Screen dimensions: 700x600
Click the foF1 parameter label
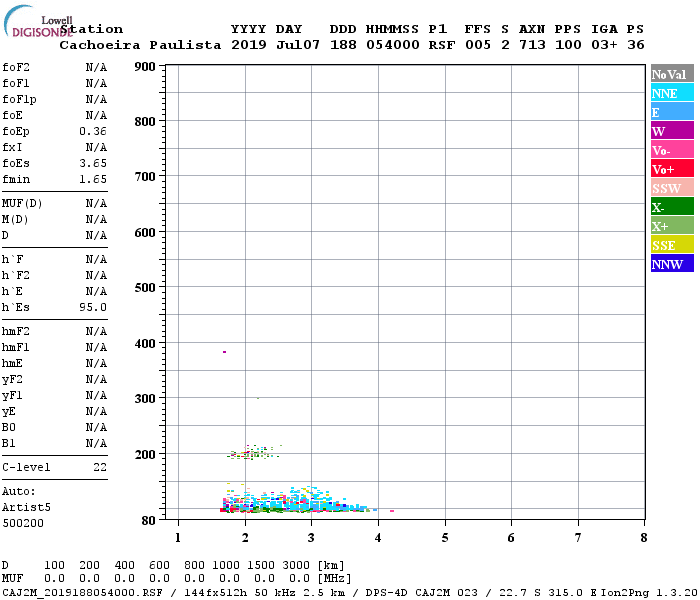pos(16,83)
